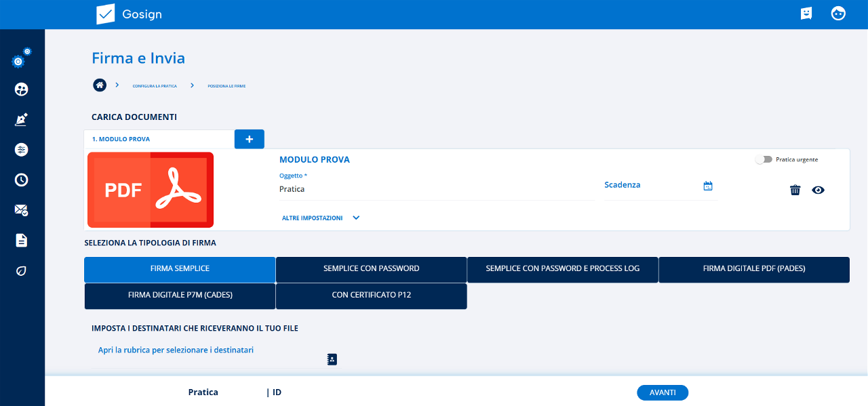
Task: Delete document with the trash icon
Action: point(795,190)
